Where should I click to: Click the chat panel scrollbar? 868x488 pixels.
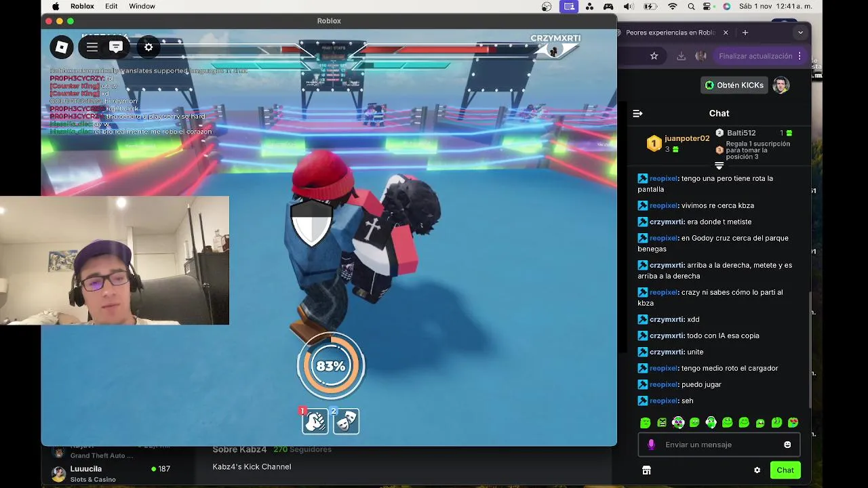810,349
